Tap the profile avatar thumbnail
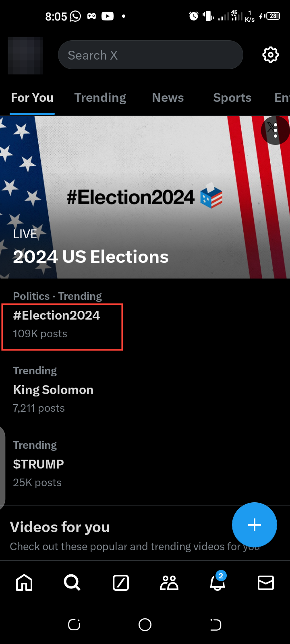290x644 pixels. click(x=25, y=56)
